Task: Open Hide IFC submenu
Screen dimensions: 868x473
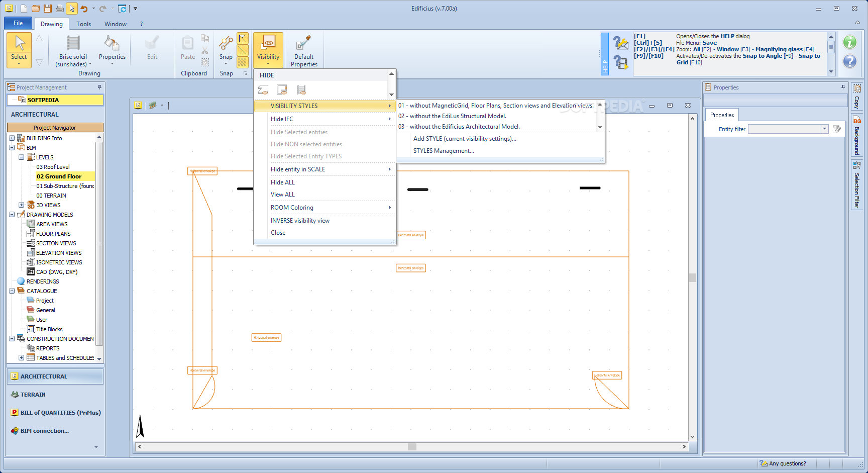Action: tap(324, 119)
